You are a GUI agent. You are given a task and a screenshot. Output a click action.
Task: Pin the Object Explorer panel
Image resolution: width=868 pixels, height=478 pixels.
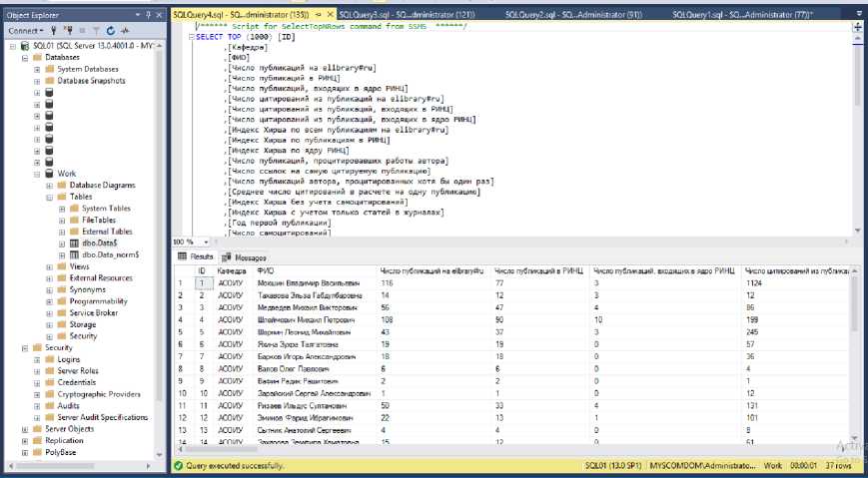pyautogui.click(x=150, y=15)
